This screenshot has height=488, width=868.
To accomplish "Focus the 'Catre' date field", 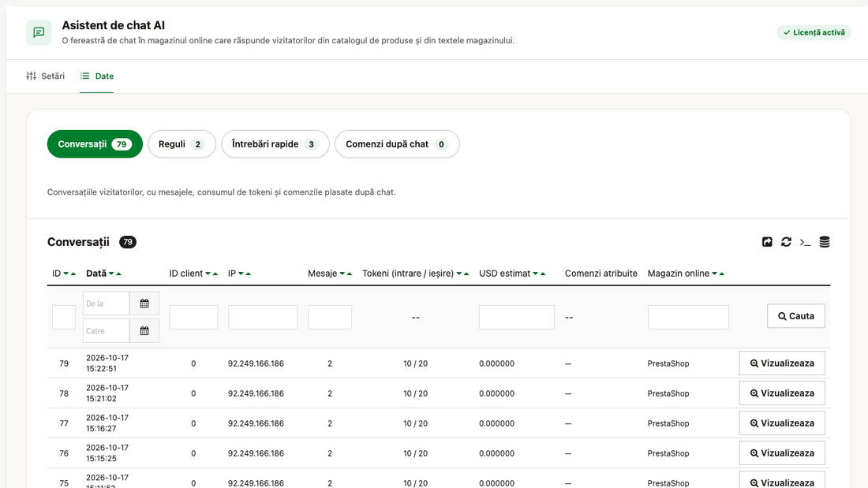I will tap(106, 331).
